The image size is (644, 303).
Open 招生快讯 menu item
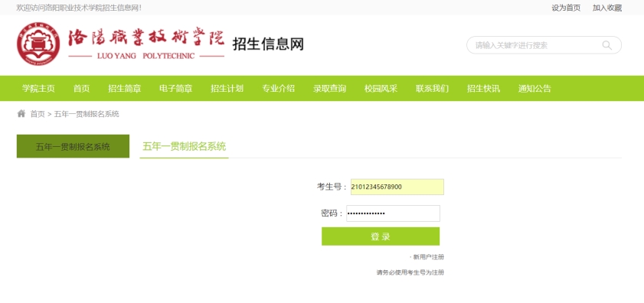tap(483, 88)
